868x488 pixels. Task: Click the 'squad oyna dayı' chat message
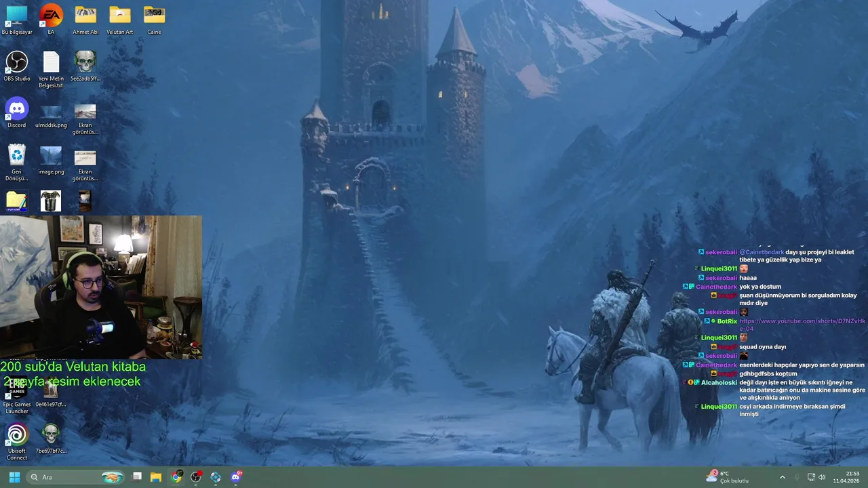point(763,347)
